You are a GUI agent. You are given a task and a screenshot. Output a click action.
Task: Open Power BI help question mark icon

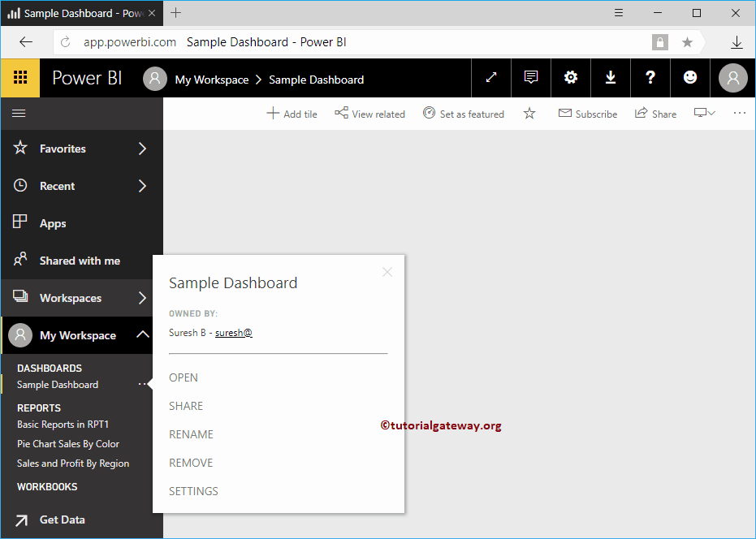[650, 77]
